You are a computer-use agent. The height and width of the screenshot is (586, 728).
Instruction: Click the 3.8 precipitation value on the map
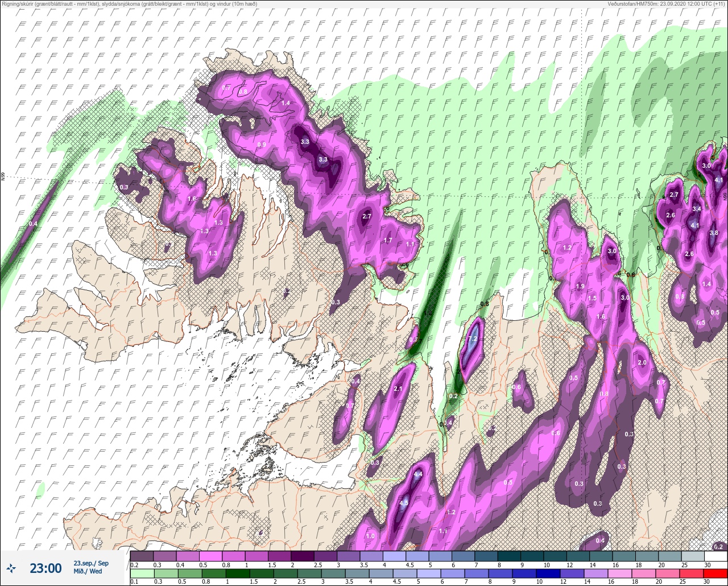[x=714, y=233]
